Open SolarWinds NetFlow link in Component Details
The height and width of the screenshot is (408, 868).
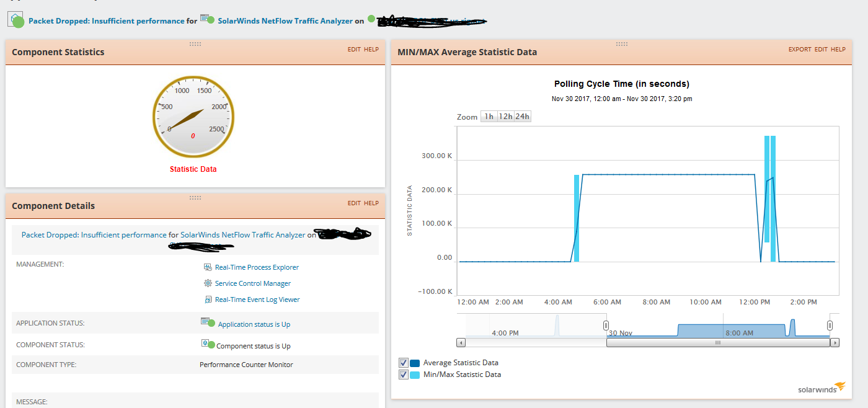click(243, 235)
